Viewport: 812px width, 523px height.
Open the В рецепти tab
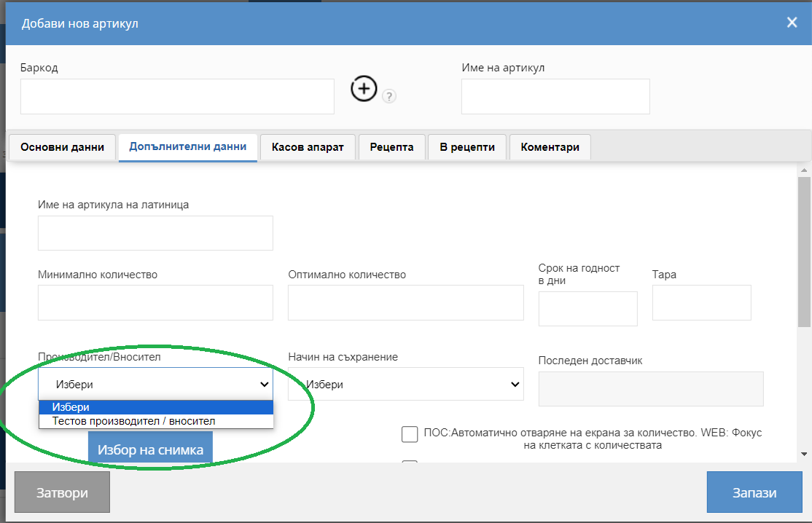467,147
